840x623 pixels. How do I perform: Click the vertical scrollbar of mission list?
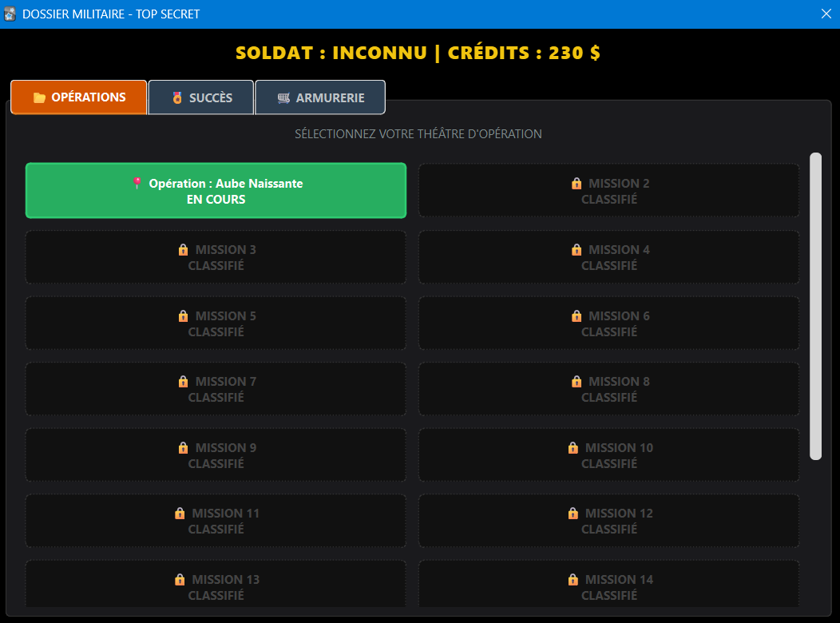(815, 306)
